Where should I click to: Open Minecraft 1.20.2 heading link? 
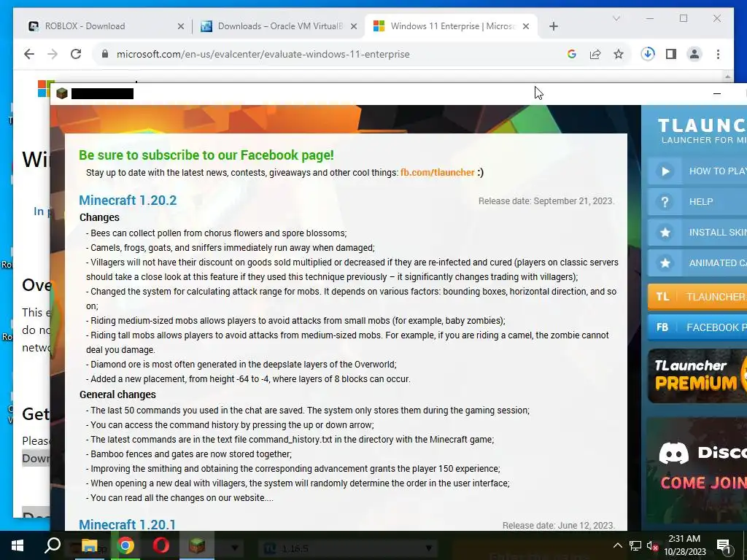pos(128,200)
